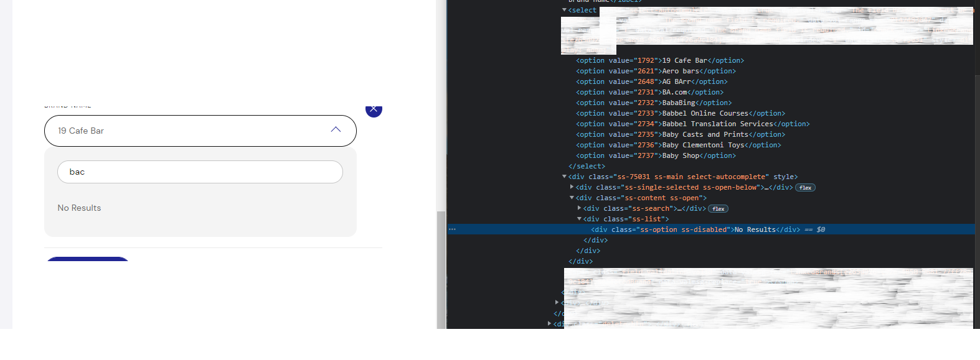Select the Babbel Online Courses option line
Screen dimensions: 980x360
tap(681, 113)
